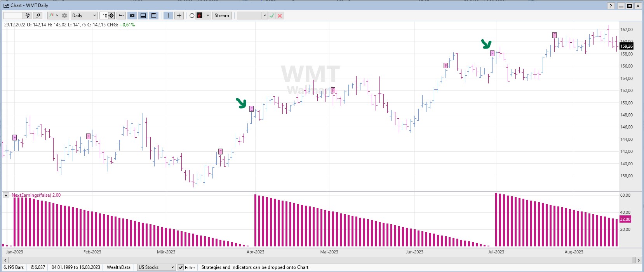Click the E marker near 161 in late July
This screenshot has width=644, height=272.
[555, 35]
